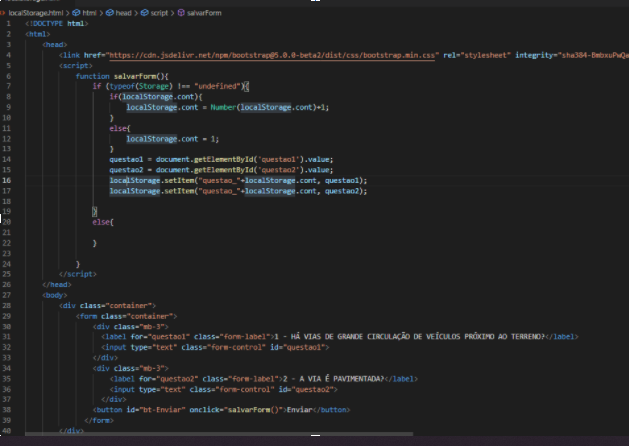Select the html breadcrumb segment
The image size is (629, 446).
[x=89, y=13]
